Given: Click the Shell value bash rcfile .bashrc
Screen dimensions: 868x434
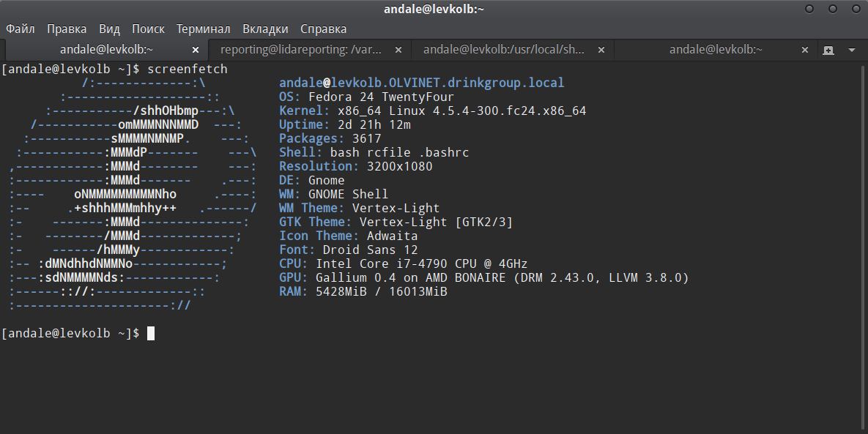Looking at the screenshot, I should [x=399, y=152].
